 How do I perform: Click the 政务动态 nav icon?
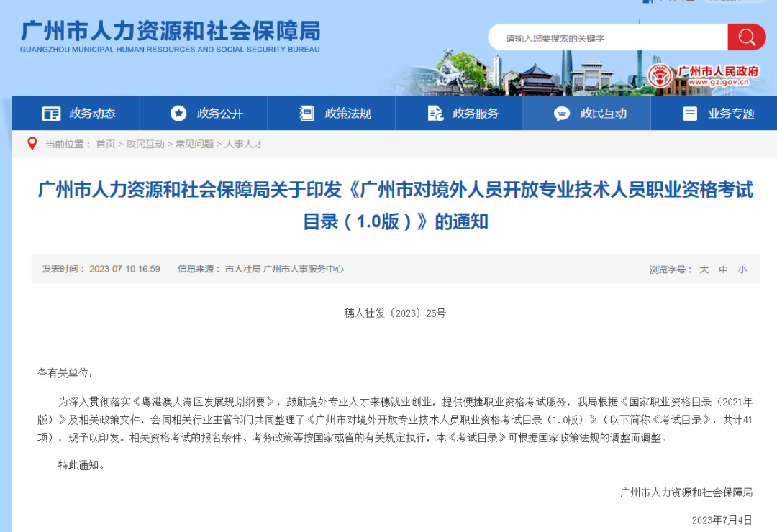click(51, 114)
